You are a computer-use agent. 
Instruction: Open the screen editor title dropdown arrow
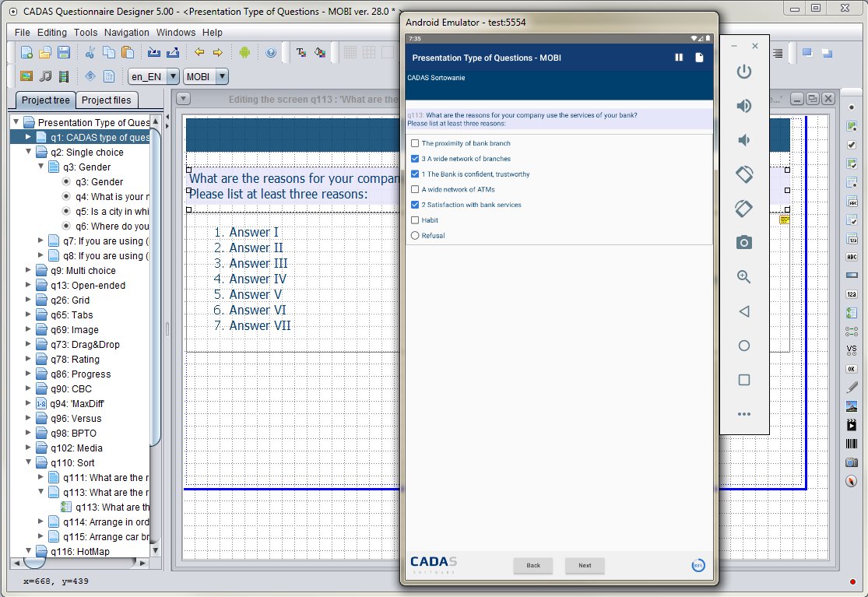pos(183,99)
